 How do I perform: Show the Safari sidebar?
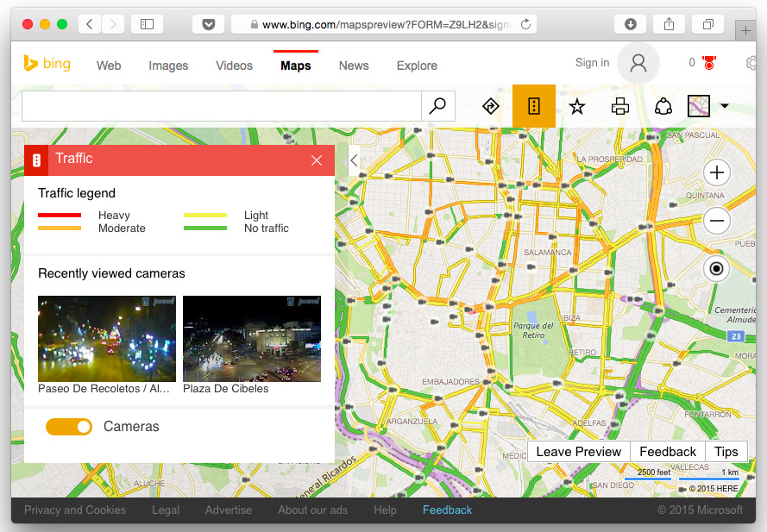[x=147, y=24]
